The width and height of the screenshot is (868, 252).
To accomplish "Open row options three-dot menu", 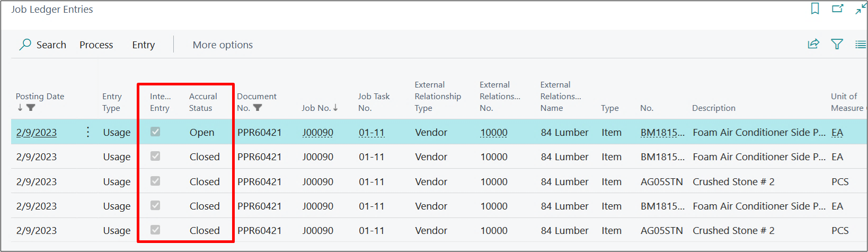I will (88, 132).
